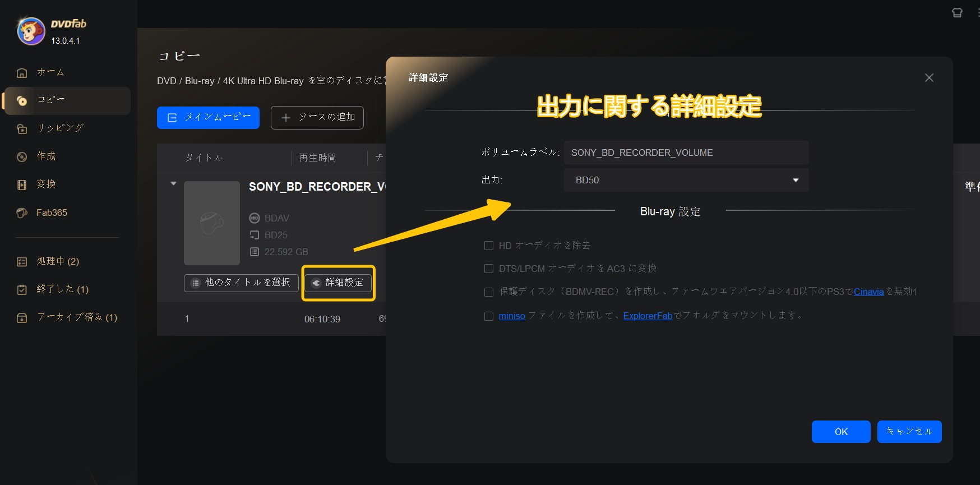The width and height of the screenshot is (980, 485).
Task: Click the wrench icon in 詳細設定 button
Action: [316, 283]
